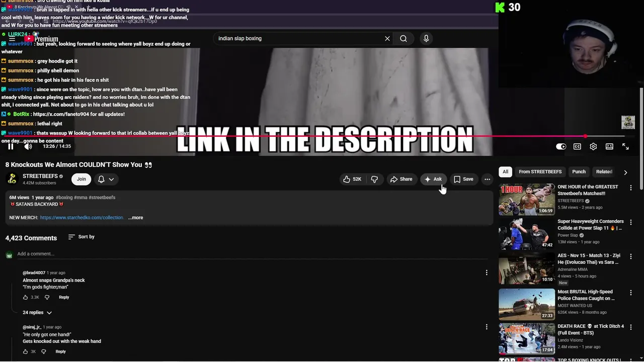
Task: Like @brad4007's comment
Action: tap(26, 297)
